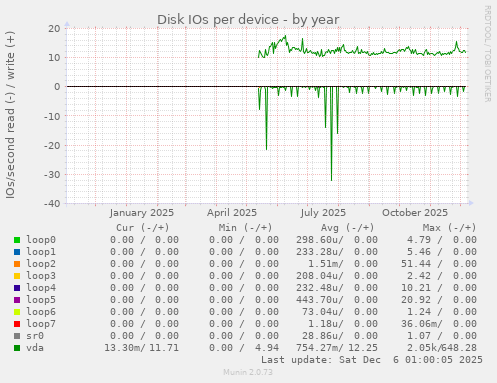Screen dimensions: 497x383
Task: Click the y-axis value -20
Action: (x=52, y=145)
